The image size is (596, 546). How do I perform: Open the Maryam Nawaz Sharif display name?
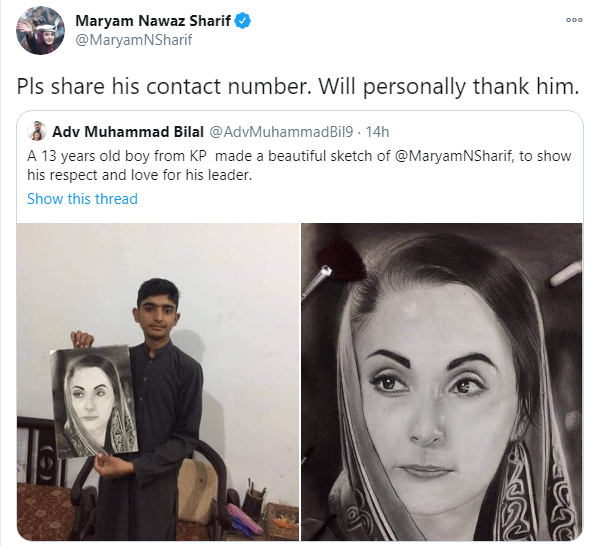[x=153, y=21]
